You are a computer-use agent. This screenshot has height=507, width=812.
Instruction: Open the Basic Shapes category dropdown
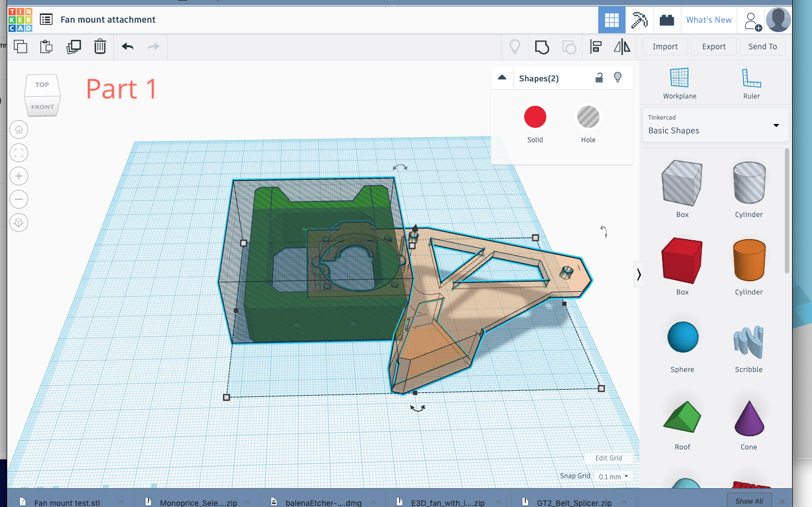[x=715, y=125]
